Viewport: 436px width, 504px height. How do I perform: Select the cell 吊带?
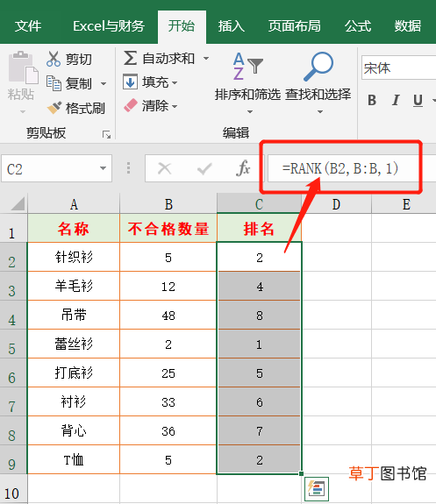(x=74, y=315)
